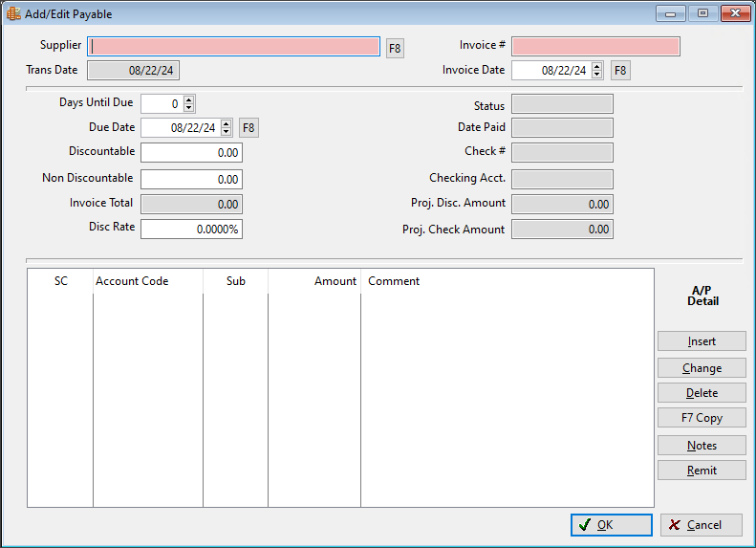
Task: Open supplier lookup with F8 button next to Supplier
Action: (x=395, y=48)
